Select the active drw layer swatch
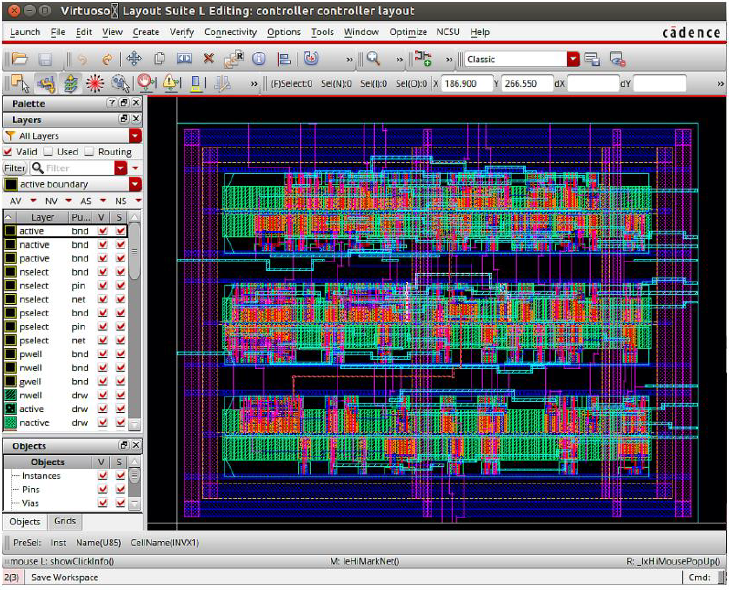 click(x=10, y=409)
